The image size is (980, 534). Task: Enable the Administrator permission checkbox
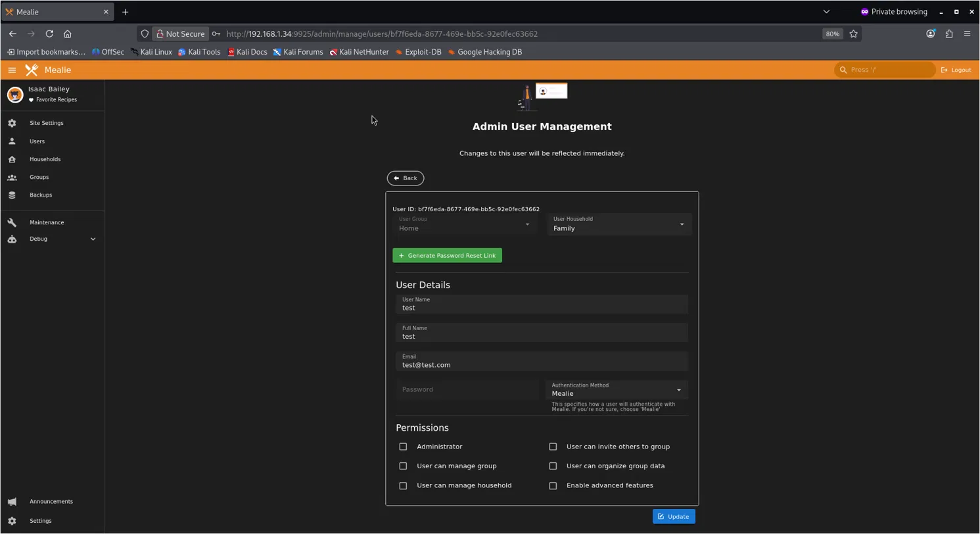click(x=403, y=447)
